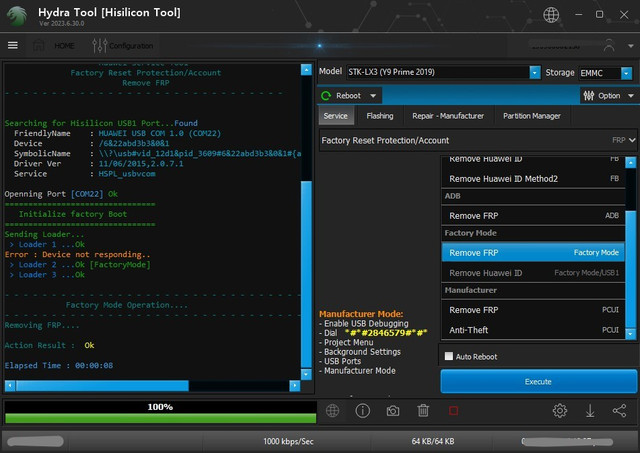Click the Elapsed Time 00:00:08 log line
This screenshot has height=453, width=640.
tap(59, 365)
